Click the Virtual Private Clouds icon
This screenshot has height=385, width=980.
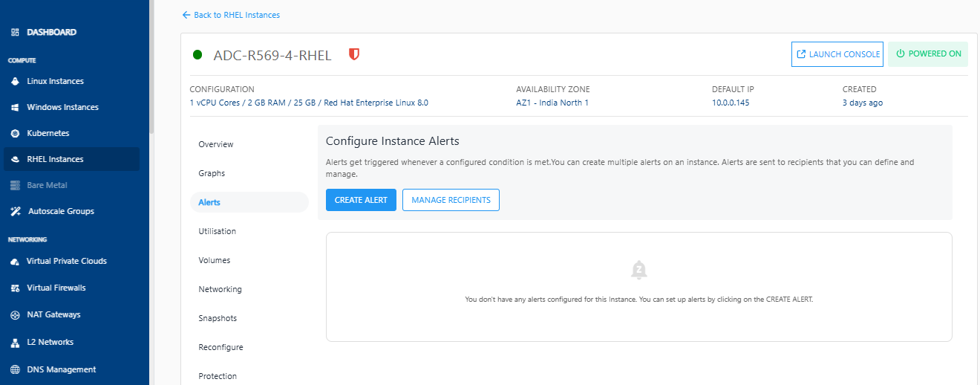click(x=15, y=262)
